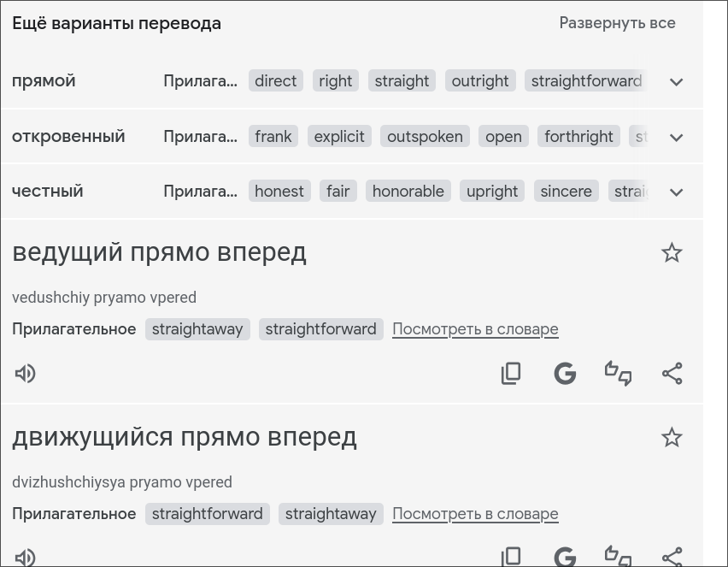Select the 'direct' translation chip
Viewport: 728px width, 567px height.
pos(275,81)
